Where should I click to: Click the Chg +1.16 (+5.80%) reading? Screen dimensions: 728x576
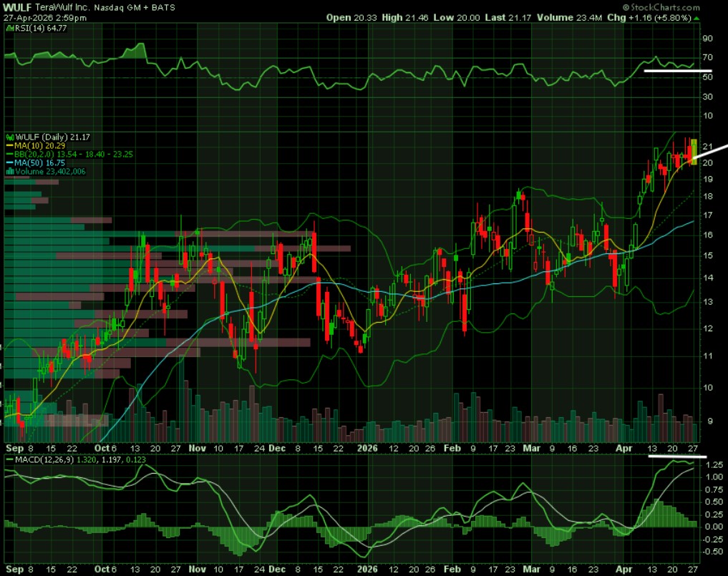(649, 18)
